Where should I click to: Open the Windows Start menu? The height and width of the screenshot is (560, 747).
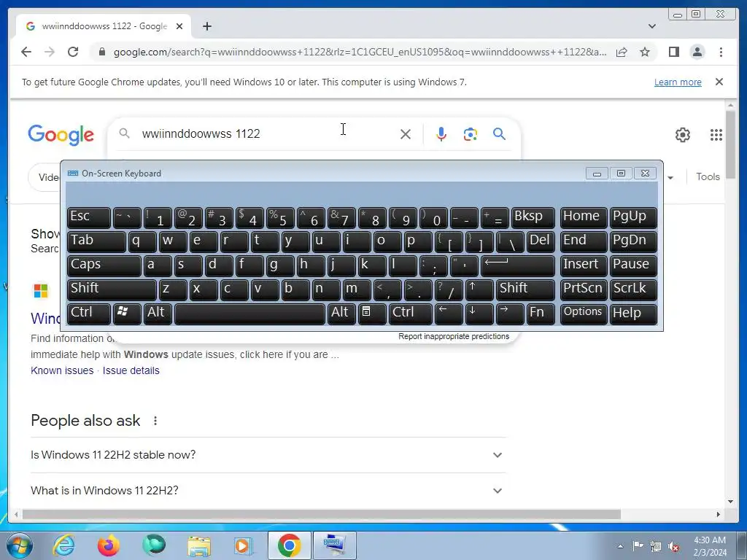tap(20, 545)
